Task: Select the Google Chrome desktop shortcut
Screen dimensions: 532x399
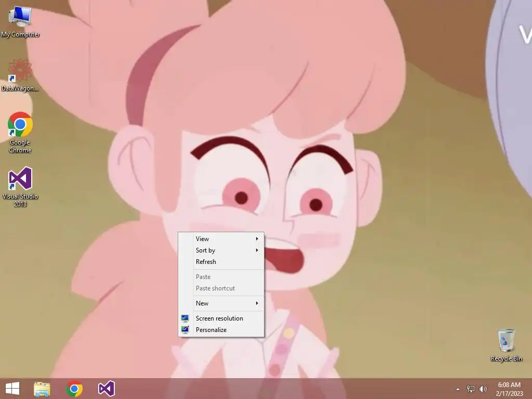Action: [20, 132]
